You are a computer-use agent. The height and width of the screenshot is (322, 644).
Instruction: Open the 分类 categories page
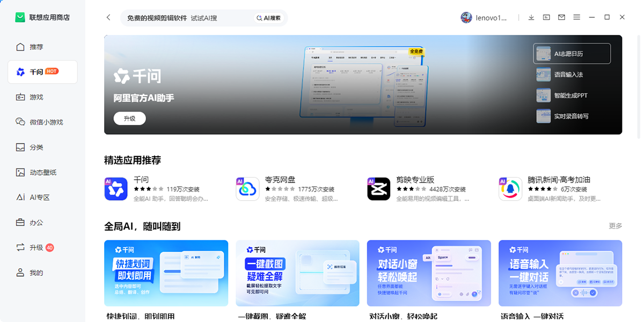42,147
